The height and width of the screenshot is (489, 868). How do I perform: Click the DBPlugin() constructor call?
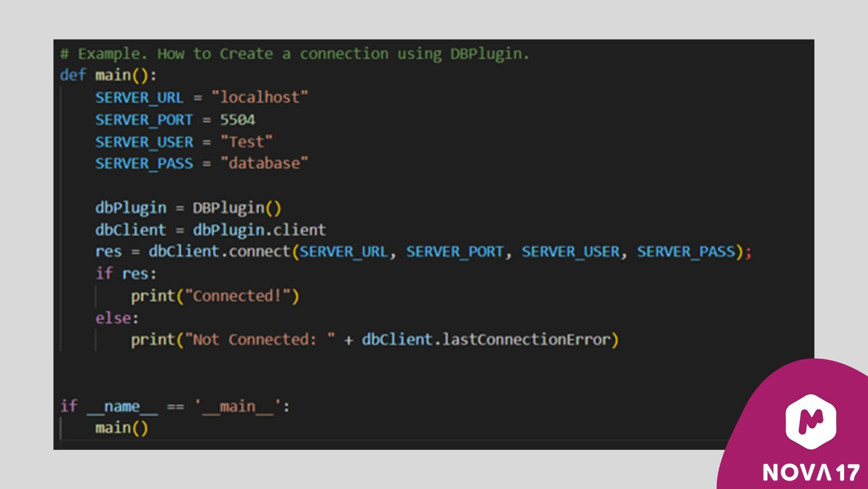[x=237, y=208]
